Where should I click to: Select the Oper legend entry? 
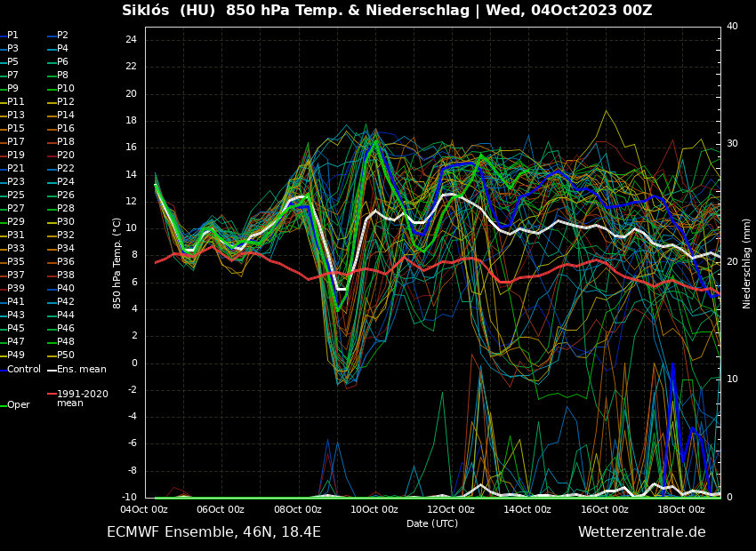pos(18,405)
